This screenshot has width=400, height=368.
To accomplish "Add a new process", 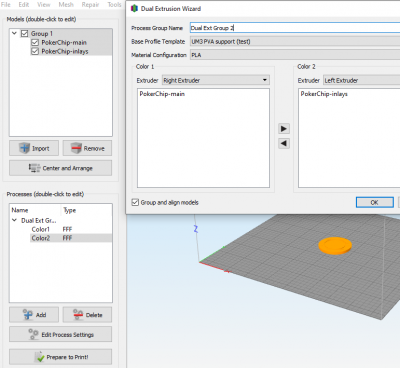I will 34,315.
